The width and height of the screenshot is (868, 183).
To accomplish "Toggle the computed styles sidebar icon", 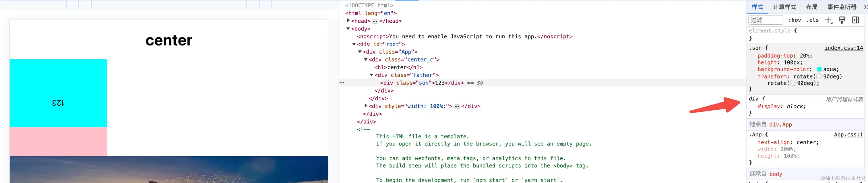I will coord(855,20).
